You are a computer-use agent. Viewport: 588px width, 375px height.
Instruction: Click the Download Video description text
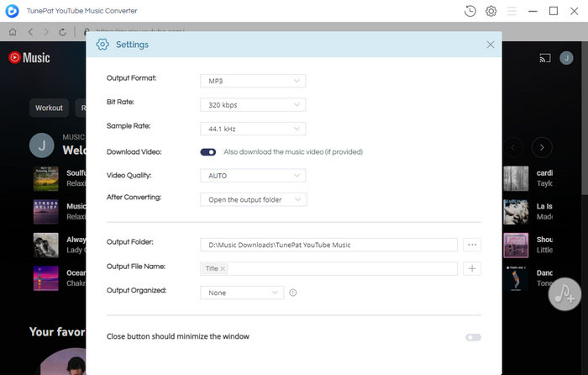pos(293,152)
